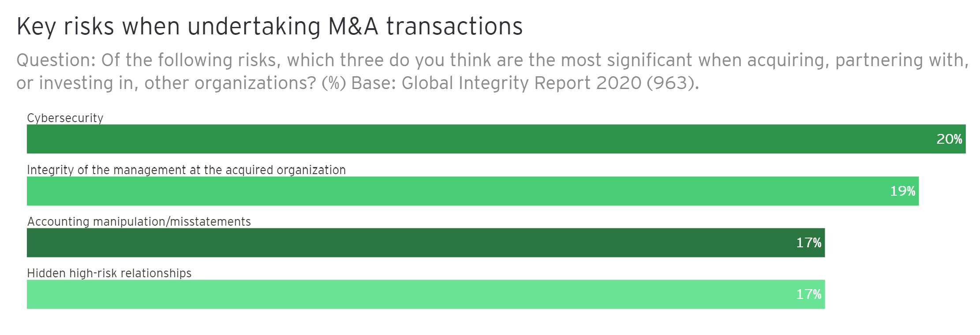
Task: Click the word "Question:" in the subtitle
Action: click(x=56, y=61)
